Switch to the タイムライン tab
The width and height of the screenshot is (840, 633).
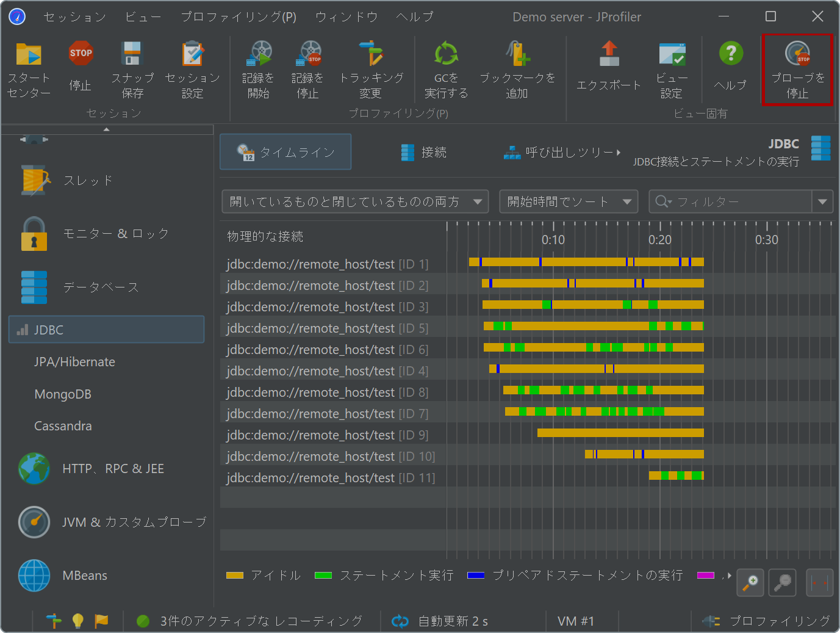(x=285, y=152)
